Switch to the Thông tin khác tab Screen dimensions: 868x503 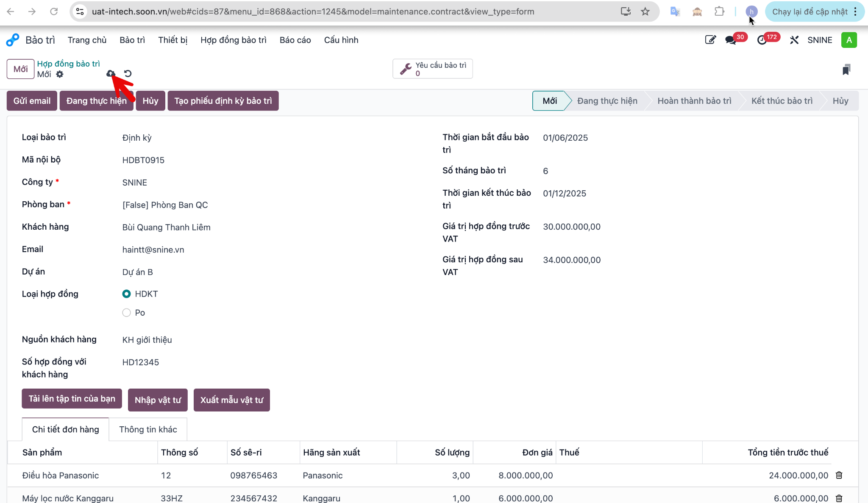tap(148, 429)
